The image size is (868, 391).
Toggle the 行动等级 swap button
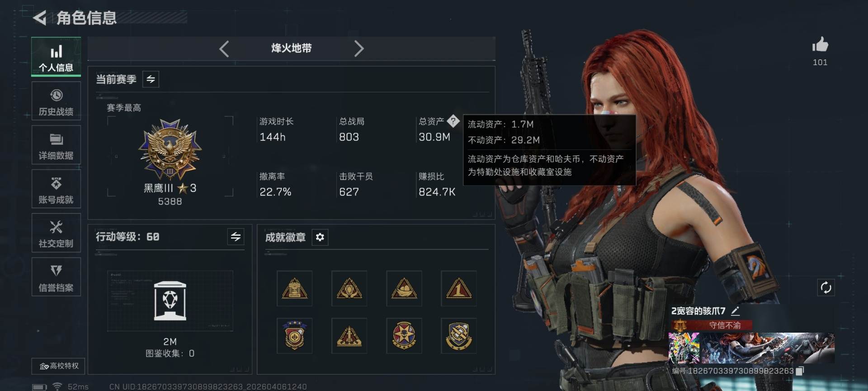coord(236,237)
